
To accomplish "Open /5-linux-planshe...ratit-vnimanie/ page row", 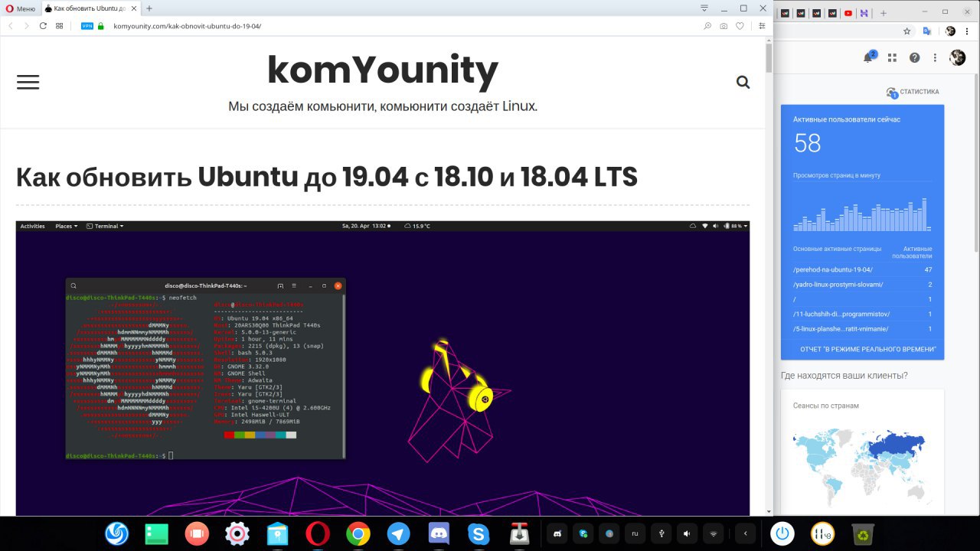I will click(x=863, y=329).
